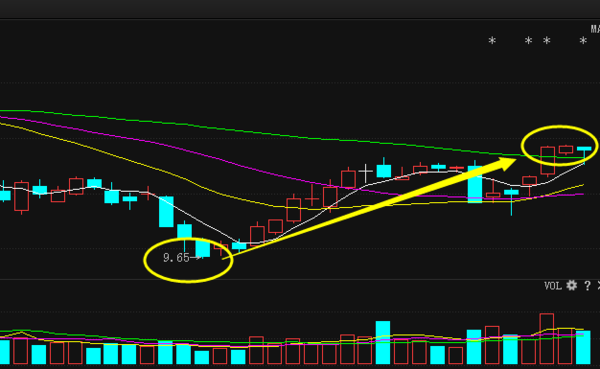600x369 pixels.
Task: Select the tall red candle inside the right yellow ellipse
Action: 548,161
